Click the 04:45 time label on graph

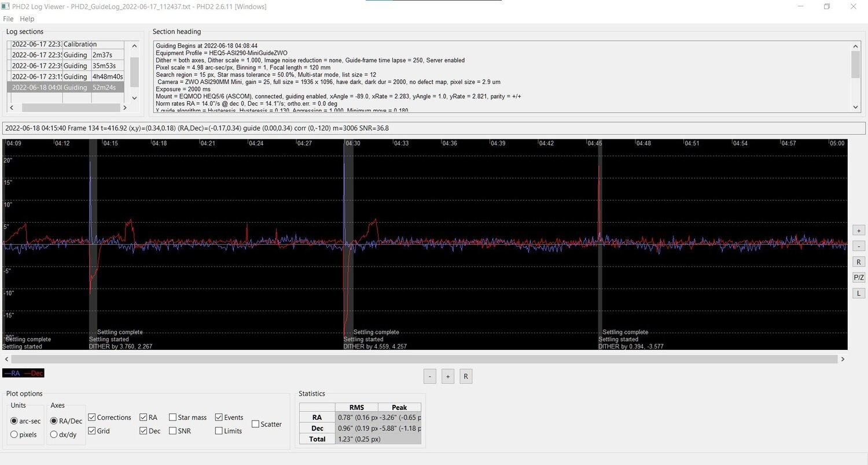[595, 143]
